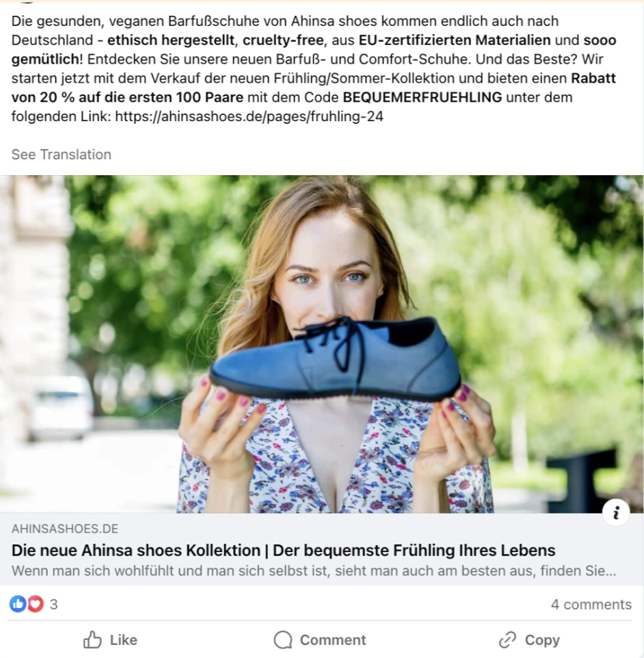Click the Like button label
This screenshot has width=644, height=658.
(x=123, y=640)
